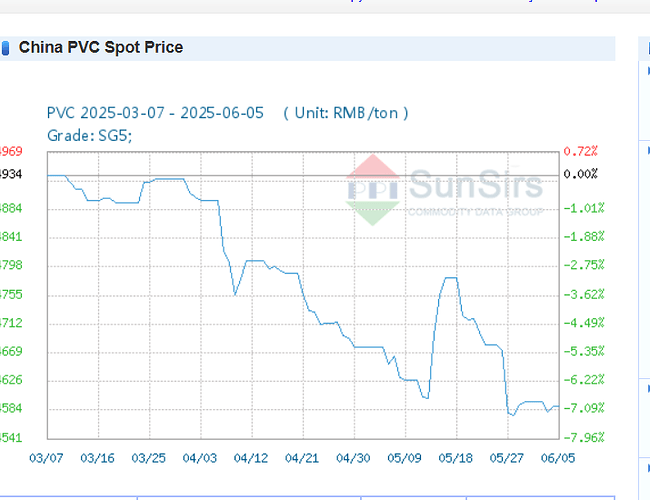Select the 06/05 end date label
Viewport: 650px width, 500px height.
coord(558,457)
